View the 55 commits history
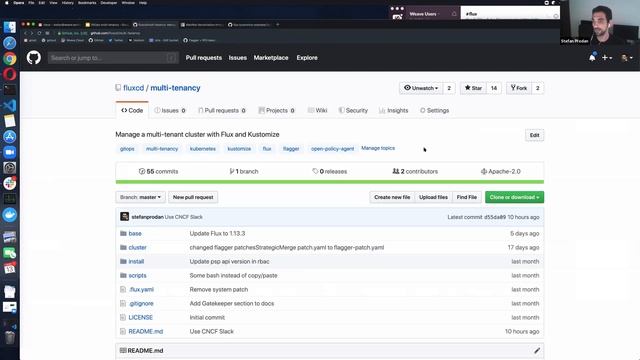The width and height of the screenshot is (640, 360). (x=158, y=171)
